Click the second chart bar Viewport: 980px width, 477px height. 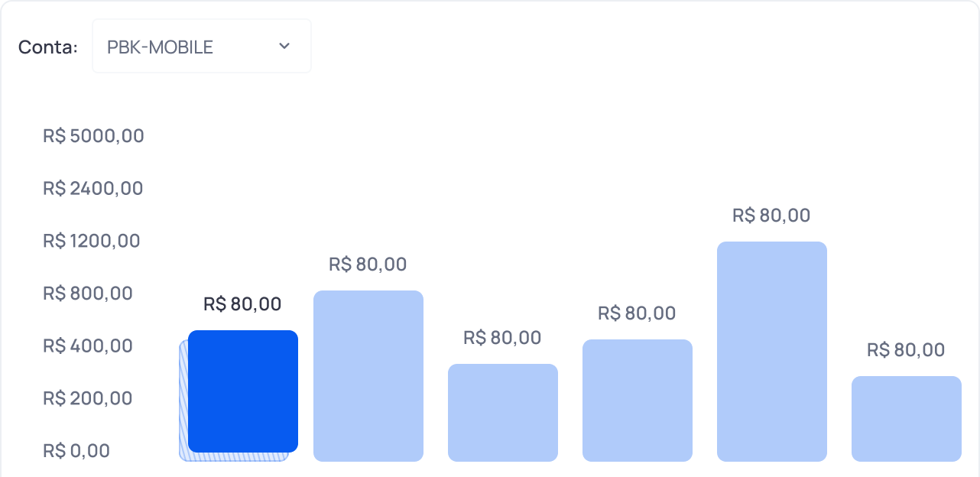tap(368, 375)
